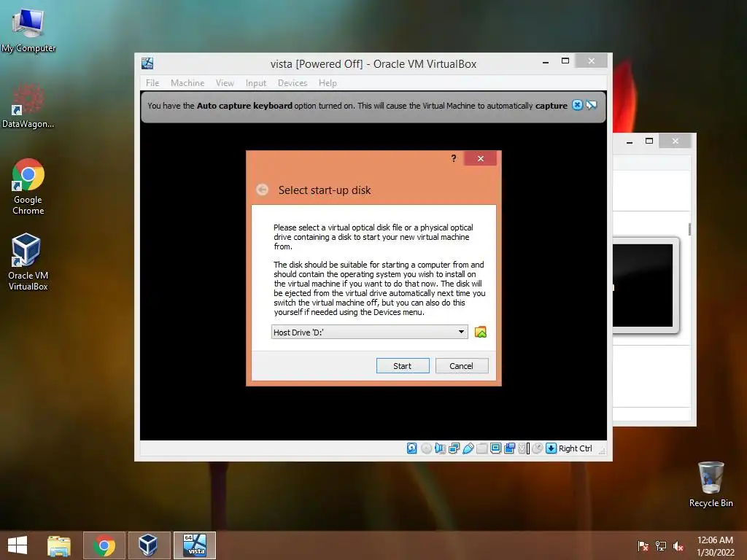The width and height of the screenshot is (747, 560).
Task: Select the DataWagon desktop shortcut
Action: tap(28, 106)
